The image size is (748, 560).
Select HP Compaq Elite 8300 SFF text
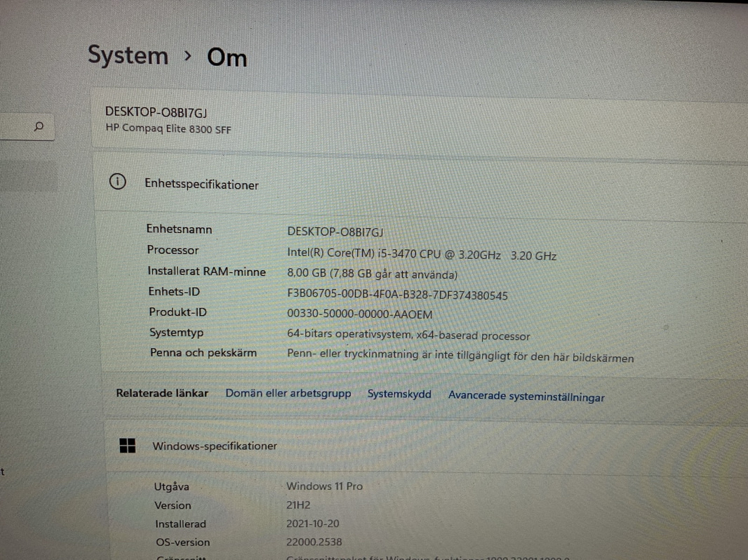(x=168, y=129)
